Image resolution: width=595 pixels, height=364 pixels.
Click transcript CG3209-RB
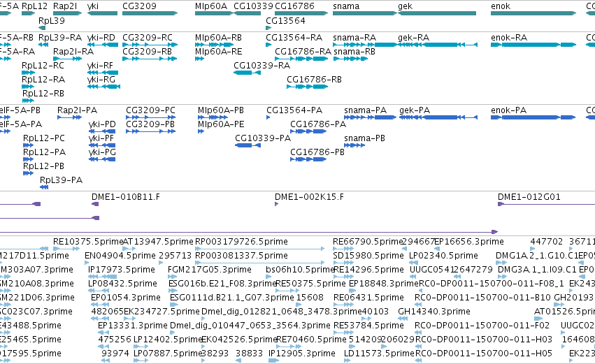[148, 52]
